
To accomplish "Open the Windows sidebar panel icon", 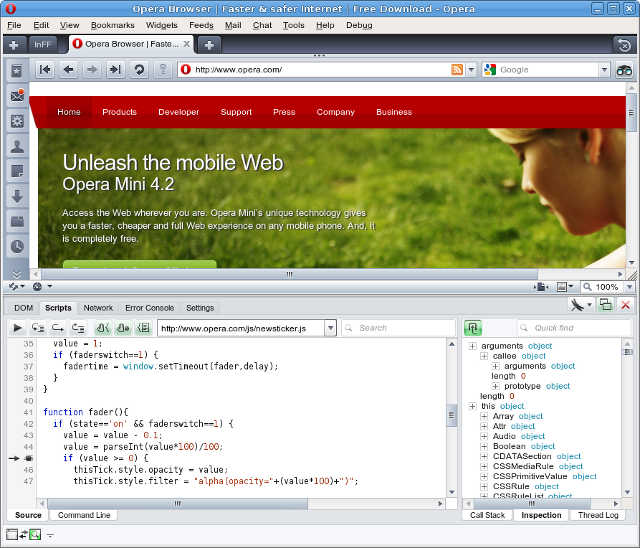I will (x=17, y=222).
